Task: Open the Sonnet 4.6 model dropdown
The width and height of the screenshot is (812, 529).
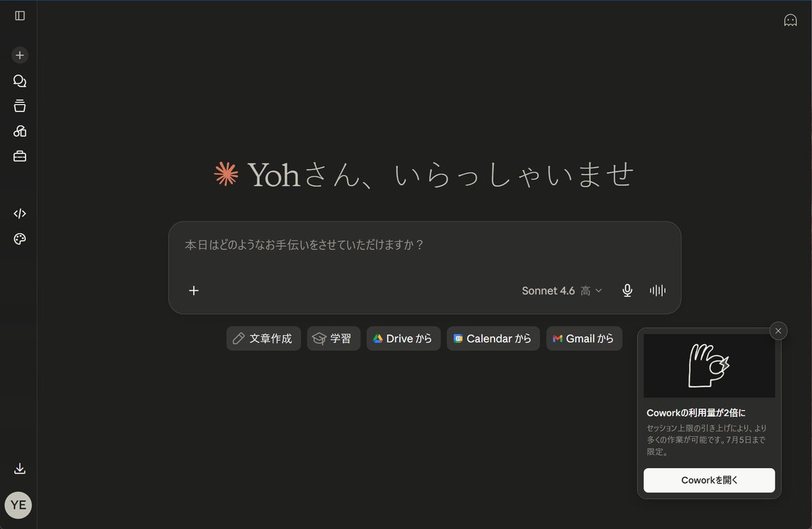Action: click(x=562, y=291)
